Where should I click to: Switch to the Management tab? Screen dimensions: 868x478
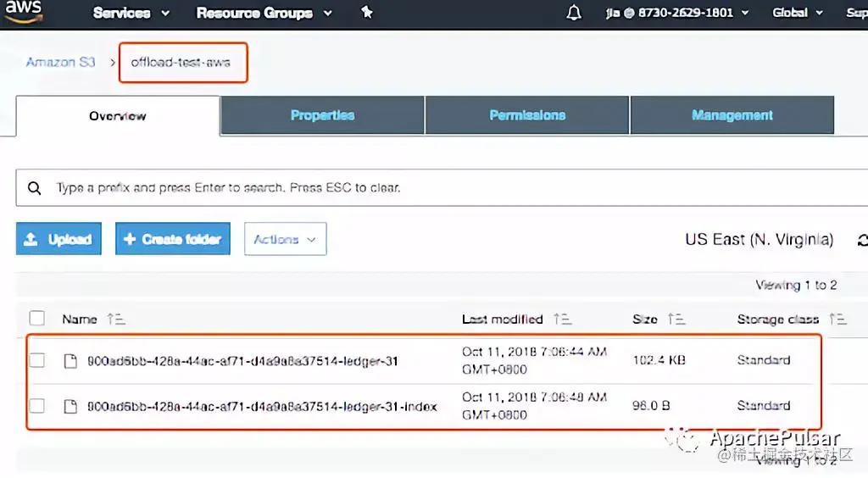pyautogui.click(x=732, y=115)
